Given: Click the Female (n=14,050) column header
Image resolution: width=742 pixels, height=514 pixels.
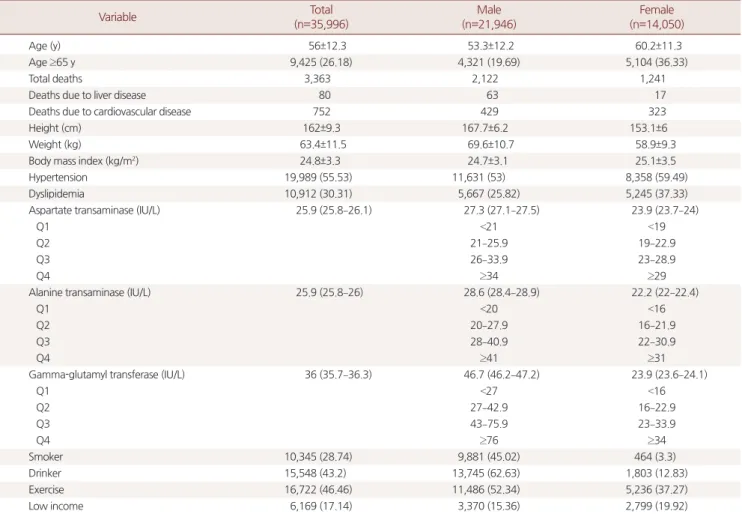Looking at the screenshot, I should pos(656,17).
